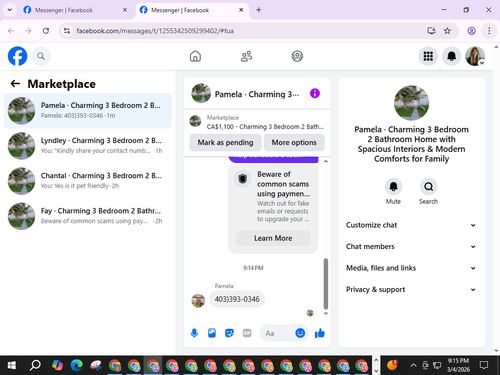Click the chat scroll down arrow
The width and height of the screenshot is (500, 375).
coord(326,313)
